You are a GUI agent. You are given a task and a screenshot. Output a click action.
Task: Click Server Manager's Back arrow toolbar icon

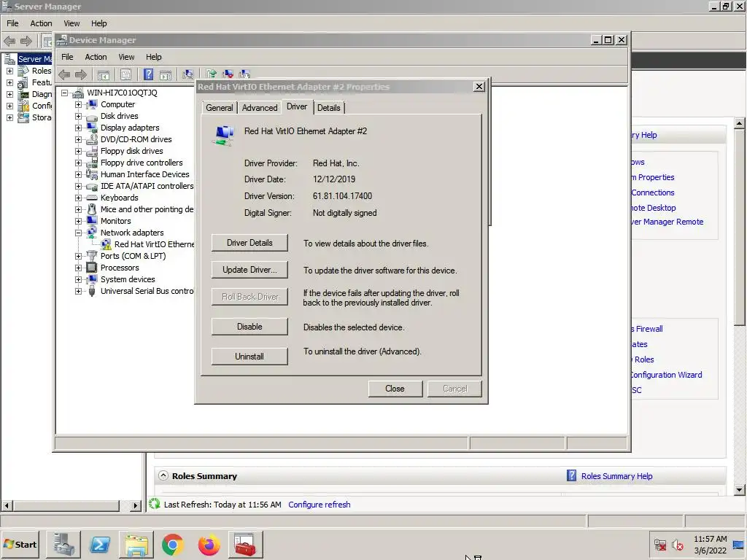tap(9, 41)
